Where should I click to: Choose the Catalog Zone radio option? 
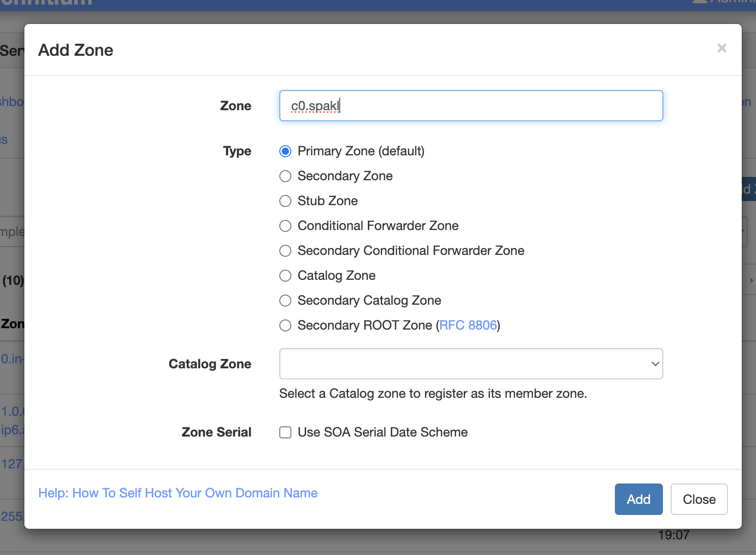tap(285, 276)
